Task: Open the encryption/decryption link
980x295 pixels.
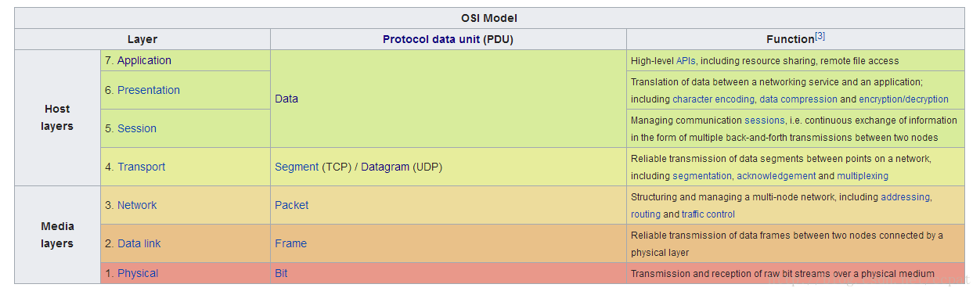Action: (x=903, y=99)
